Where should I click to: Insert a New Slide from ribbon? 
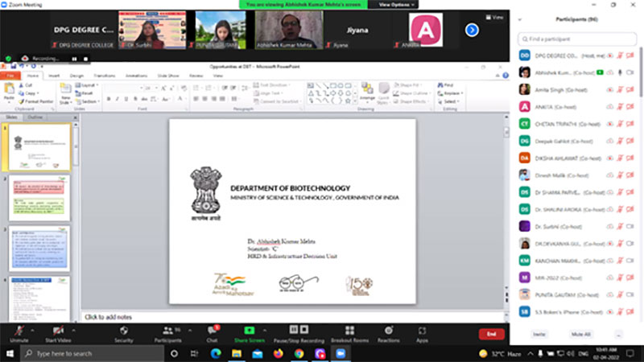tap(66, 93)
